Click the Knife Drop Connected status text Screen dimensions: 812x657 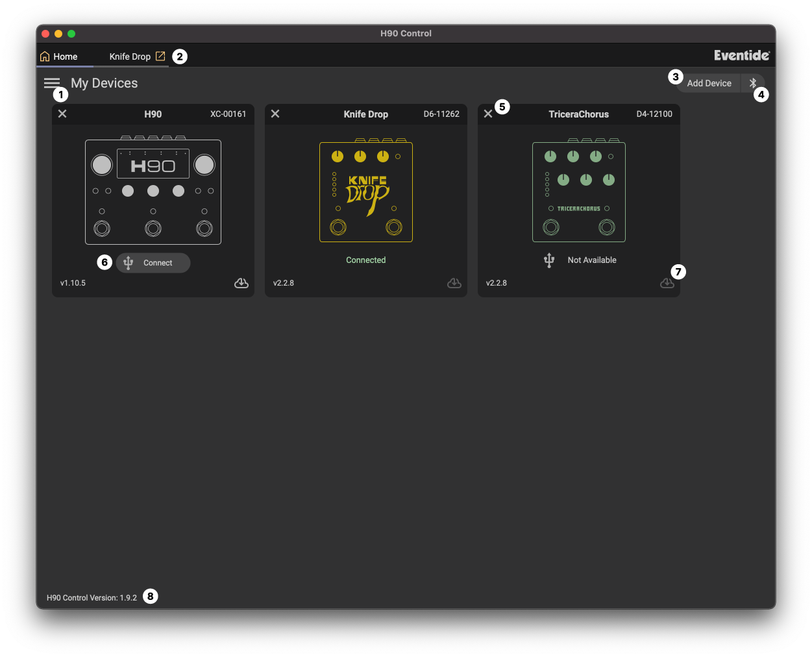pyautogui.click(x=366, y=260)
